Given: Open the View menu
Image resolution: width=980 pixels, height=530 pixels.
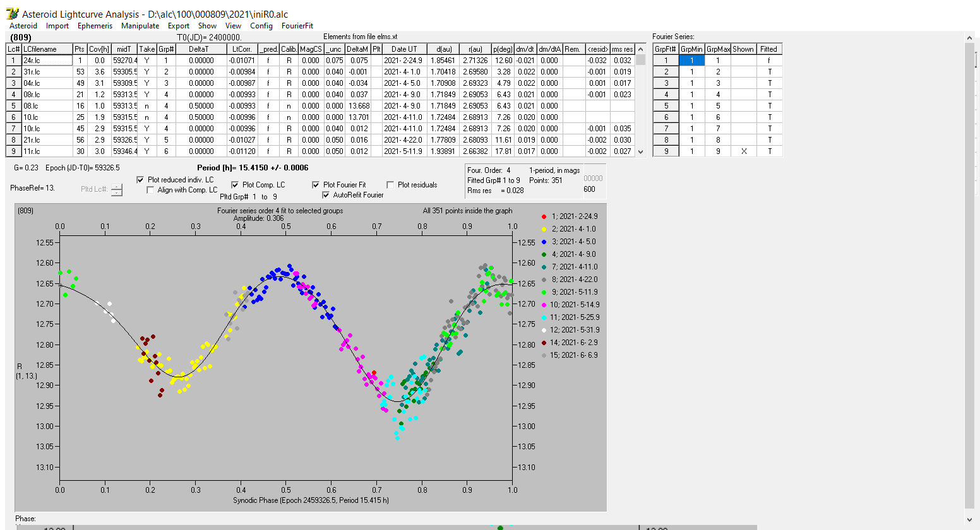Looking at the screenshot, I should click(233, 26).
